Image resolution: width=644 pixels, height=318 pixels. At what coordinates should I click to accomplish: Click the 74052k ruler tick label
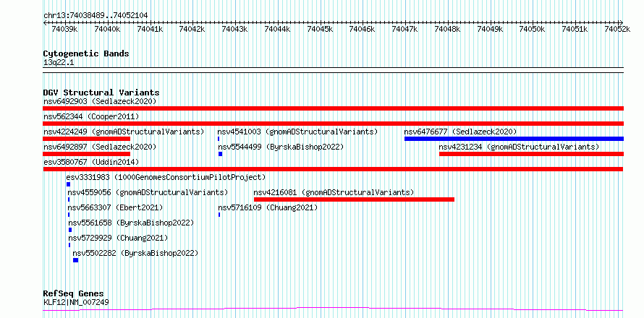pyautogui.click(x=618, y=29)
